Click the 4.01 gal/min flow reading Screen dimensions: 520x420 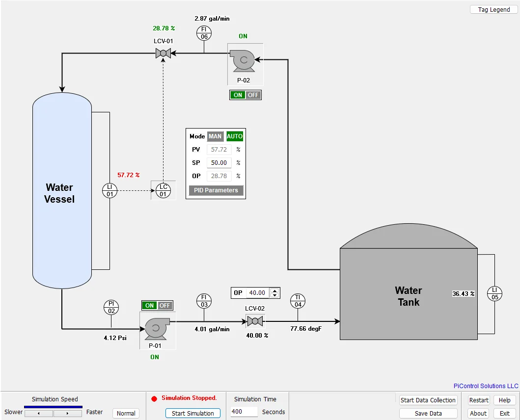pyautogui.click(x=212, y=329)
